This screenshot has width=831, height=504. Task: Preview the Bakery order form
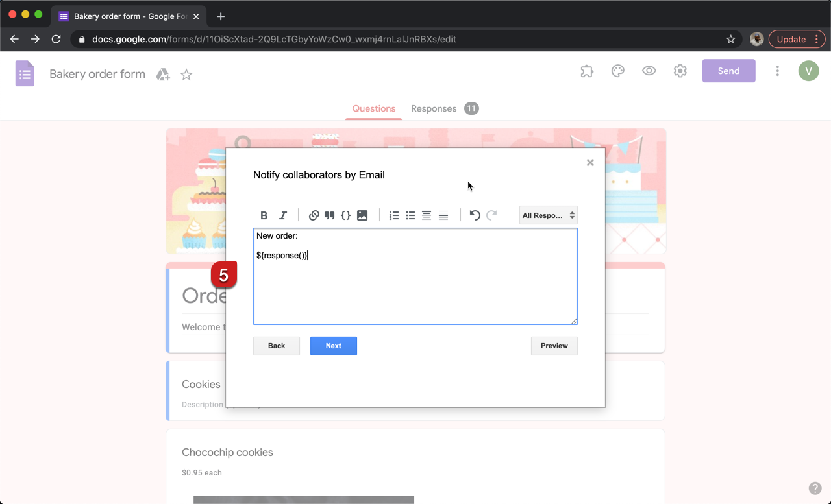[649, 71]
